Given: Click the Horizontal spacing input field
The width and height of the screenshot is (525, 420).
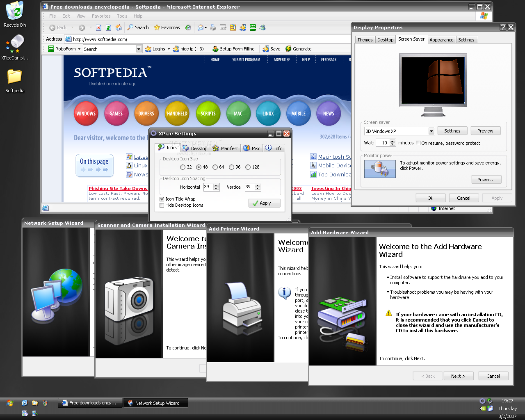Looking at the screenshot, I should (208, 187).
